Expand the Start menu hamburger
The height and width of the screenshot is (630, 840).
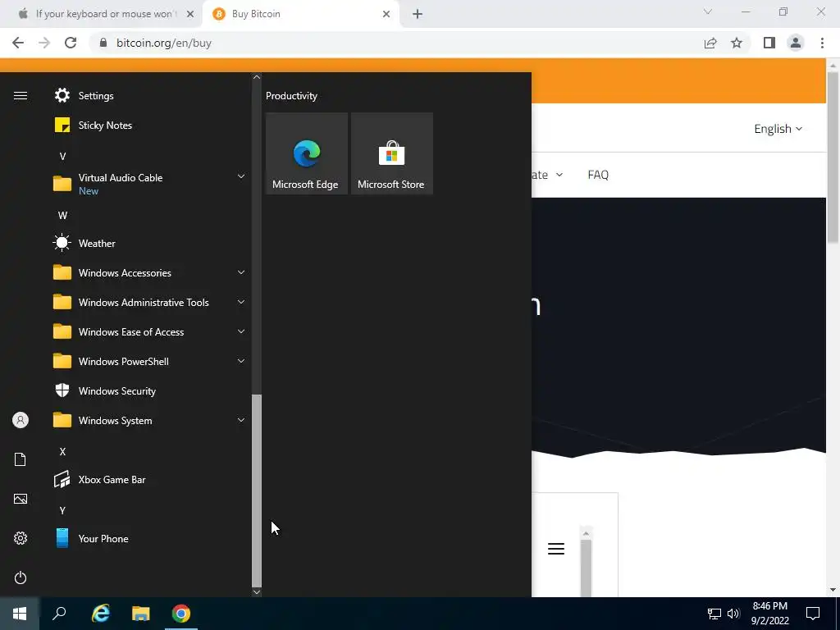tap(21, 96)
